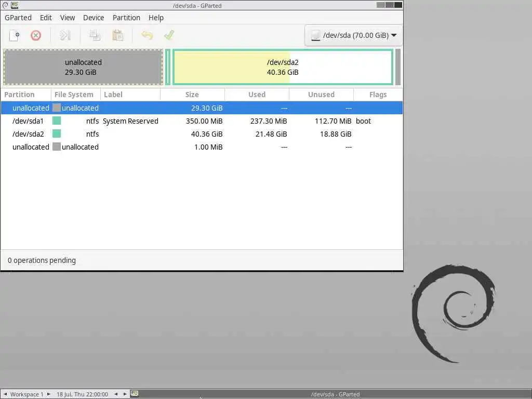Minimize the GParted window
Screen dimensions: 532x399
pyautogui.click(x=381, y=5)
